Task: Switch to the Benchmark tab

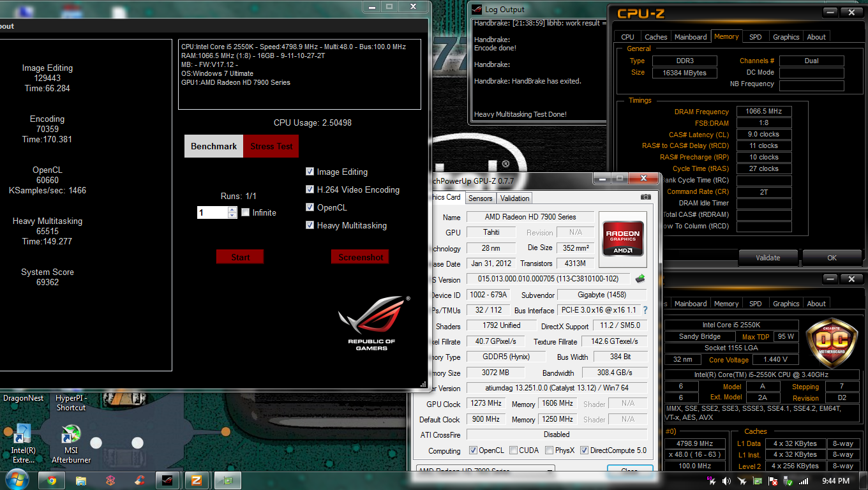Action: pos(214,146)
